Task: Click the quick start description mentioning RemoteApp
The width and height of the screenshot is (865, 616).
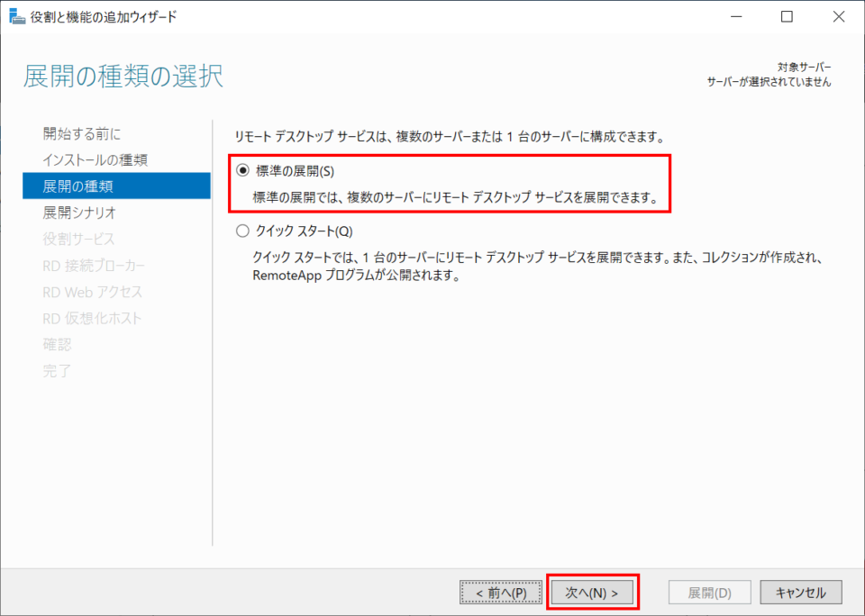Action: [x=538, y=267]
